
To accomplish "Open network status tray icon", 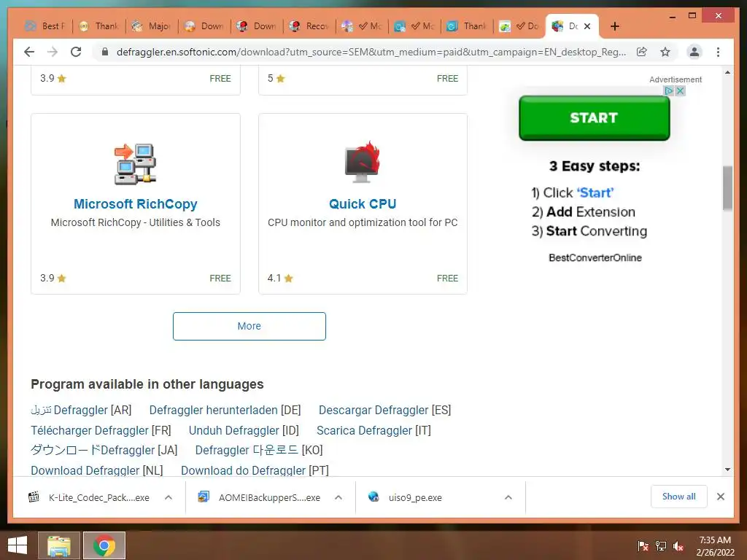I will 661,546.
